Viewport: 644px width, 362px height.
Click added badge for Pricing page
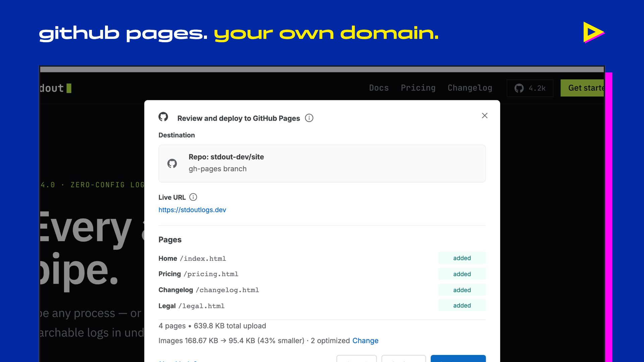click(x=462, y=274)
